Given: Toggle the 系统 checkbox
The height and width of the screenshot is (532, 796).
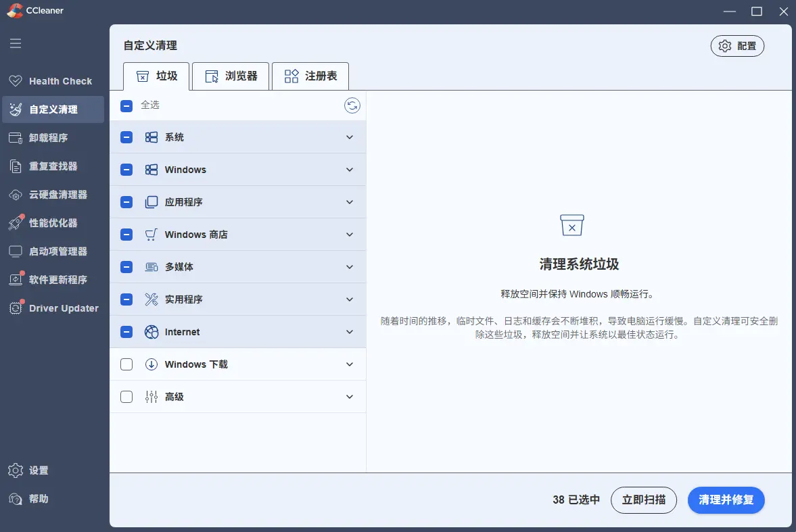Looking at the screenshot, I should 126,137.
